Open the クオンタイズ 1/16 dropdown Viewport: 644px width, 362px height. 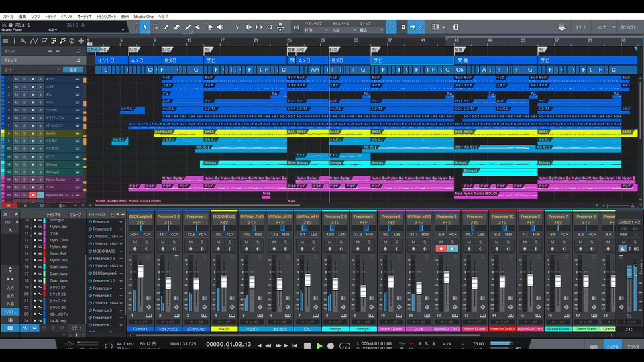[315, 29]
